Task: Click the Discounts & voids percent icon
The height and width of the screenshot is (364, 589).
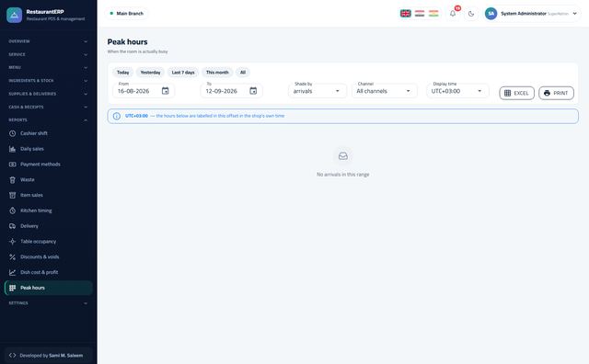Action: click(x=12, y=256)
